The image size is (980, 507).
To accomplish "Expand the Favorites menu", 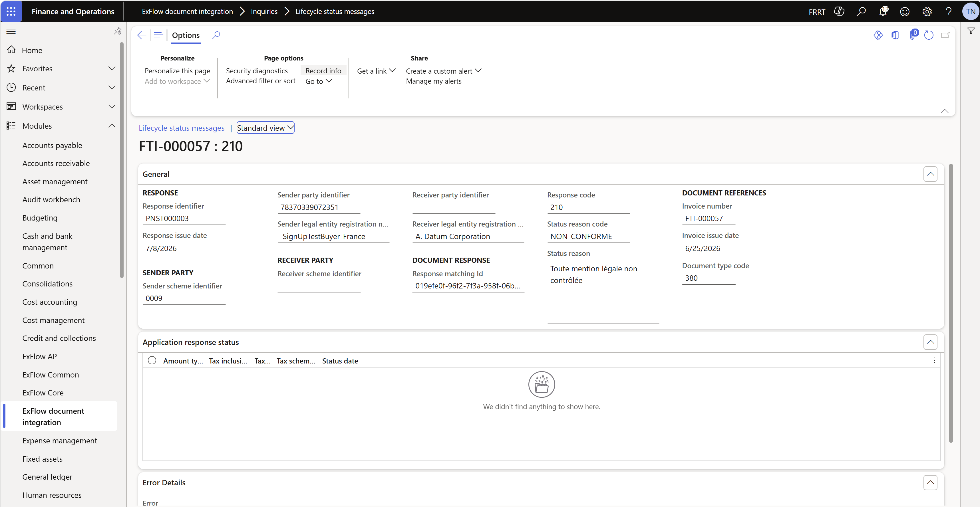I will [x=111, y=68].
